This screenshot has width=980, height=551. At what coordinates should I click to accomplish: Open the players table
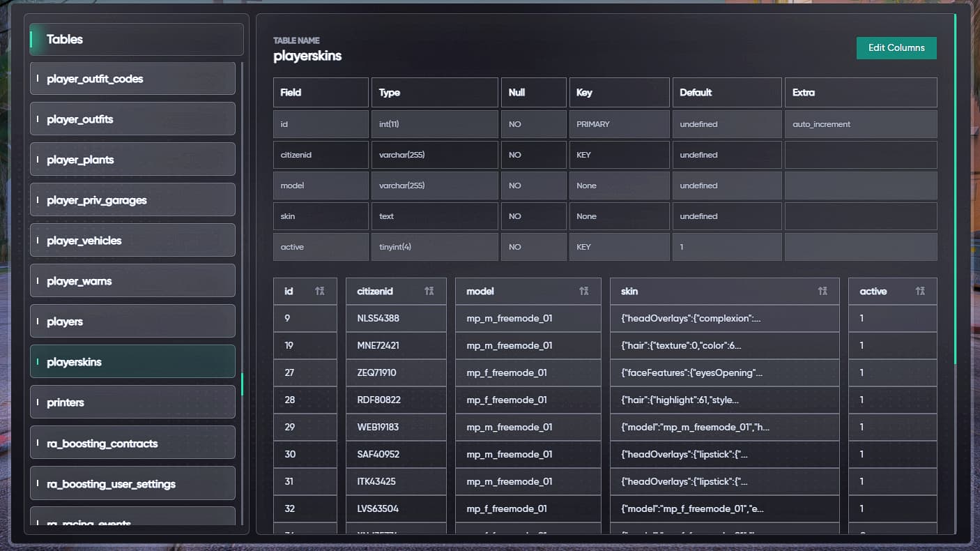(132, 321)
